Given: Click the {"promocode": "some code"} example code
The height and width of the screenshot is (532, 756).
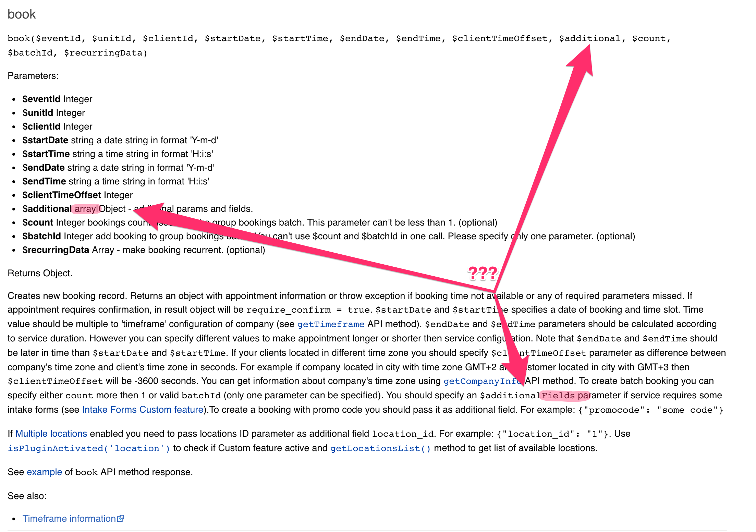Looking at the screenshot, I should 650,410.
